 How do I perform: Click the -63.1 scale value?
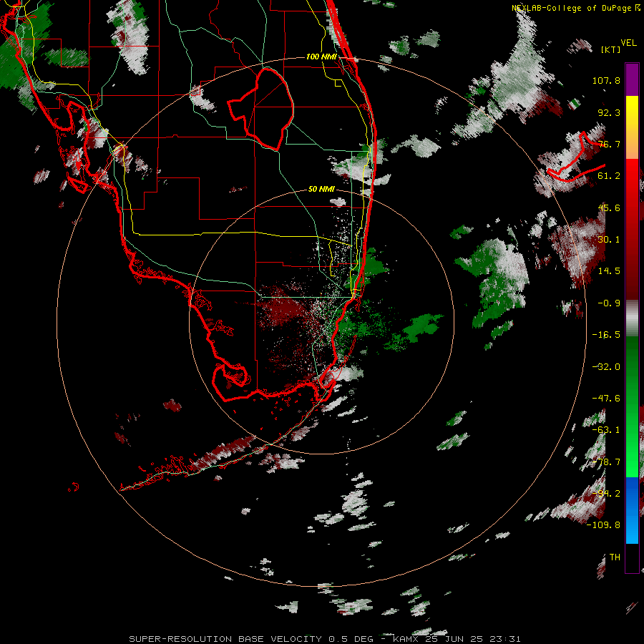pos(606,430)
